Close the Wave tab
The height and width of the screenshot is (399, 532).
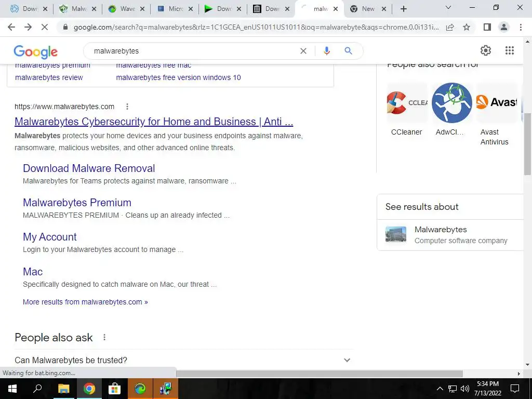pyautogui.click(x=142, y=9)
